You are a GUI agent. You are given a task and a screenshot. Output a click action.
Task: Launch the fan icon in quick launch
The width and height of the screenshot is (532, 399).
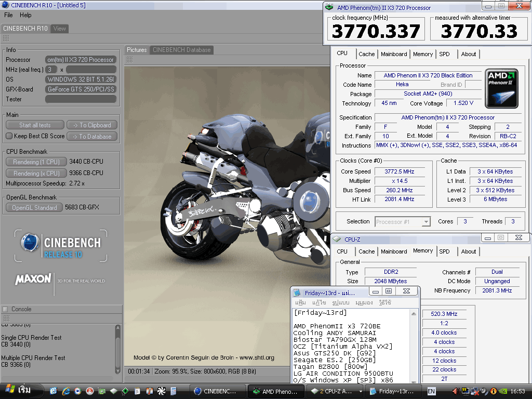[x=161, y=391]
